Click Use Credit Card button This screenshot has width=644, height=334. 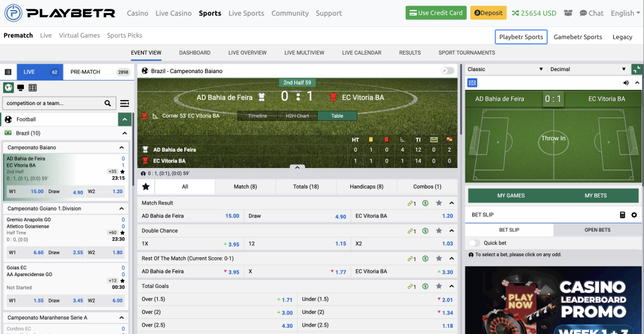(436, 13)
